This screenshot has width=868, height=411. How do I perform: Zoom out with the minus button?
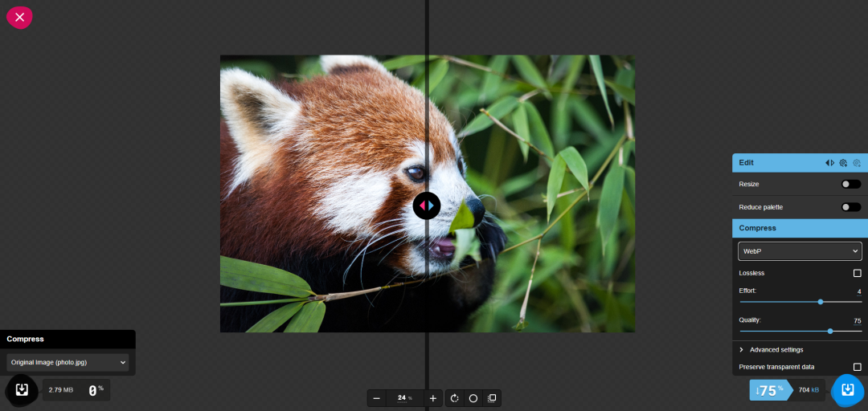point(376,398)
